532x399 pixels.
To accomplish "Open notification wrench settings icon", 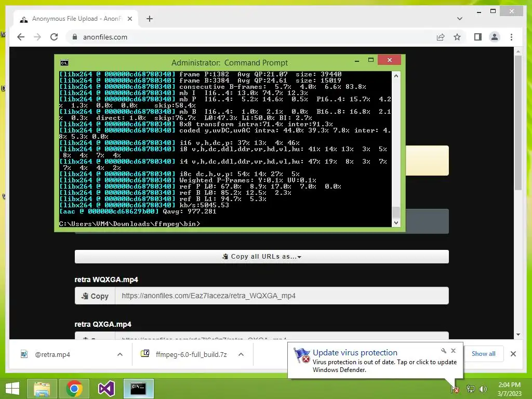I will (444, 351).
